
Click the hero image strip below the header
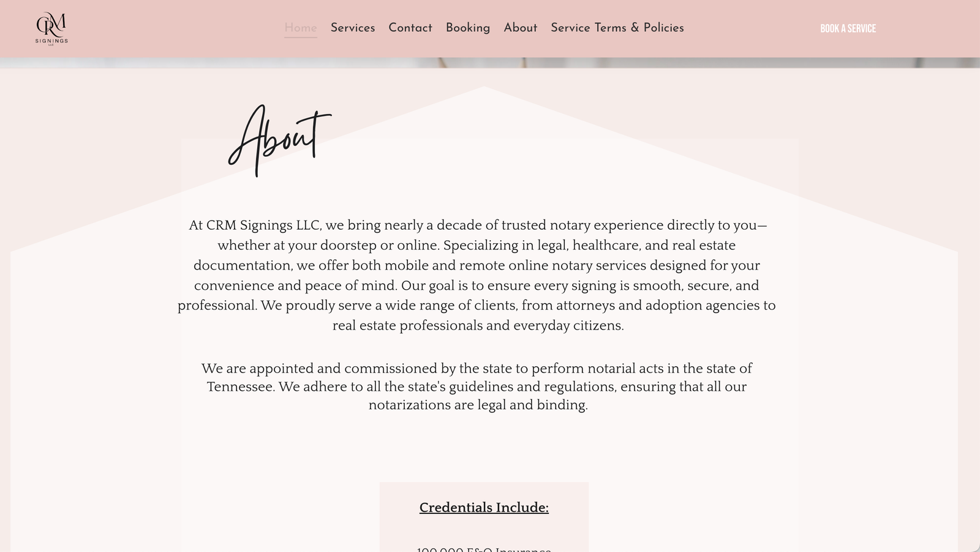tap(490, 62)
